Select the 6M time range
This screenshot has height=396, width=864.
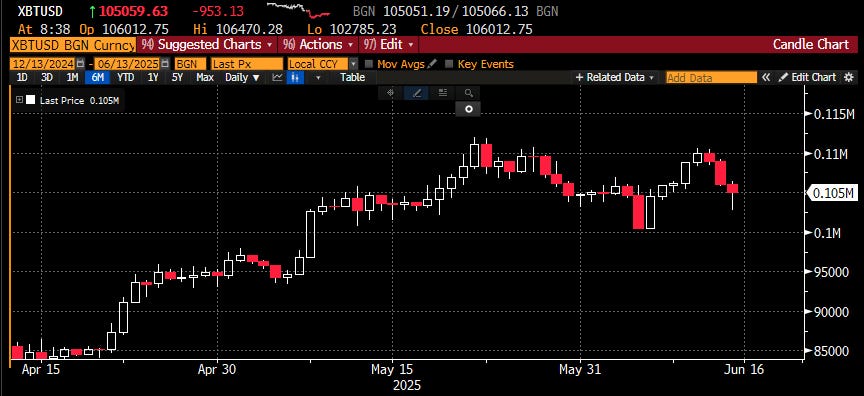click(98, 78)
